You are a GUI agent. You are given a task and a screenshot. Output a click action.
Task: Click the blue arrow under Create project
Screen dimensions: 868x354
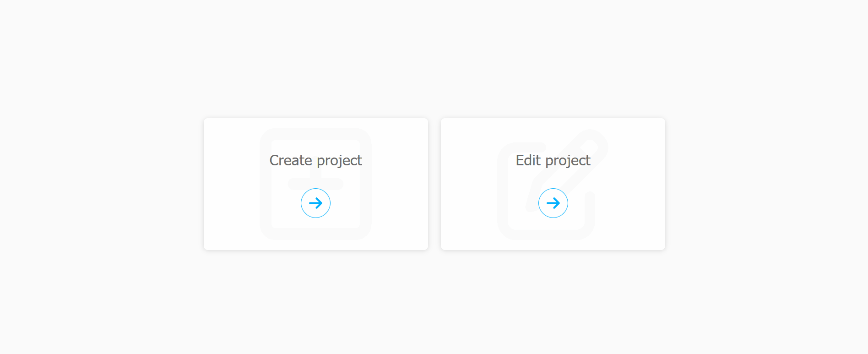tap(315, 203)
